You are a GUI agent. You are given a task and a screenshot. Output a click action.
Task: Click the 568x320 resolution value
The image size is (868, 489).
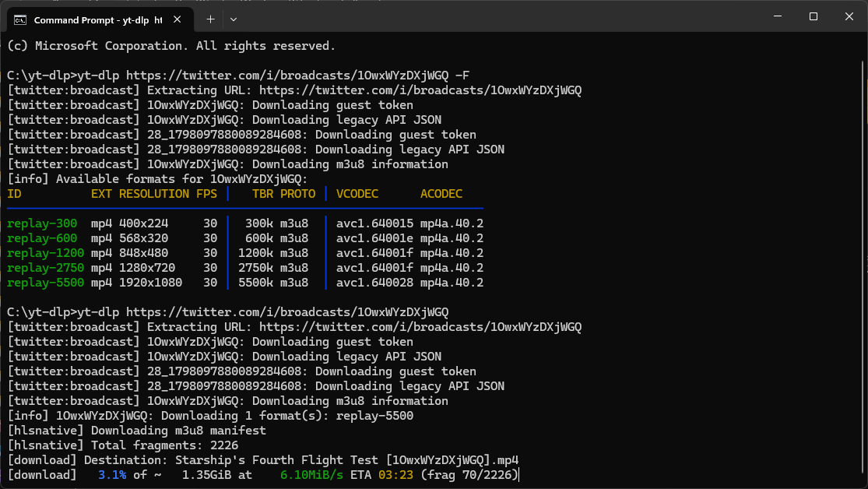143,239
